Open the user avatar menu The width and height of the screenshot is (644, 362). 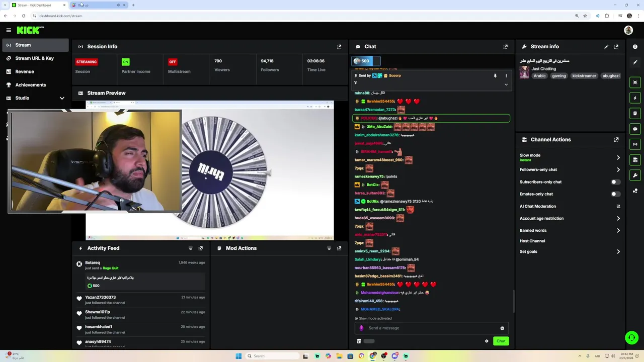point(628,31)
